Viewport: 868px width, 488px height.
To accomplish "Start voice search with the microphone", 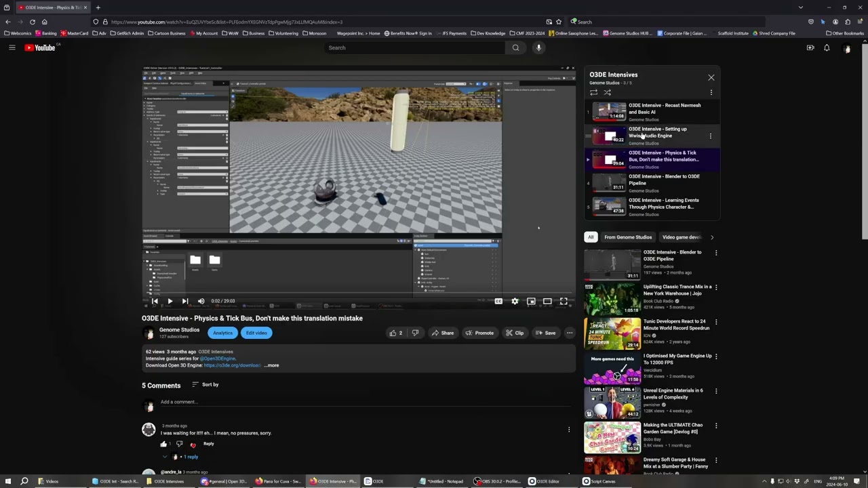I will (538, 47).
